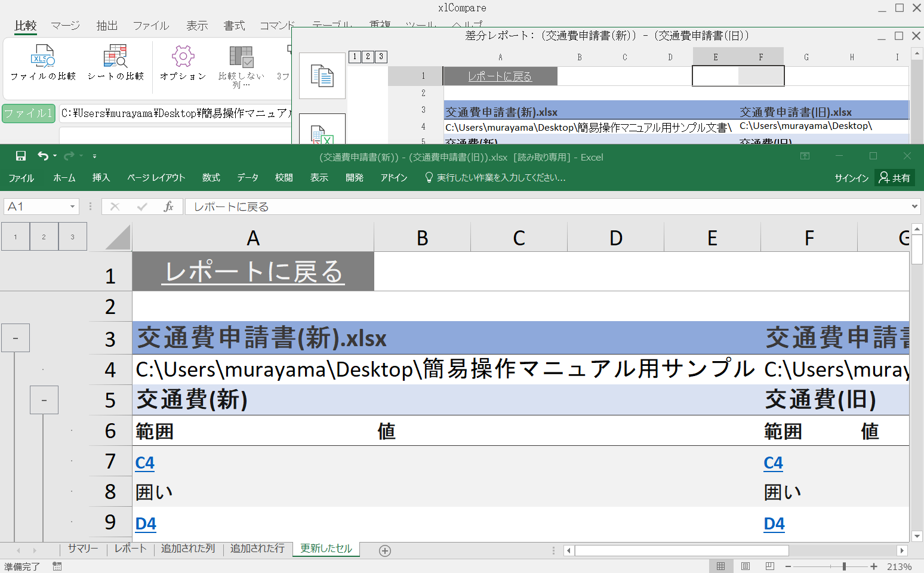Open オプション gear icon in xlCompare
The image size is (924, 573).
point(183,56)
